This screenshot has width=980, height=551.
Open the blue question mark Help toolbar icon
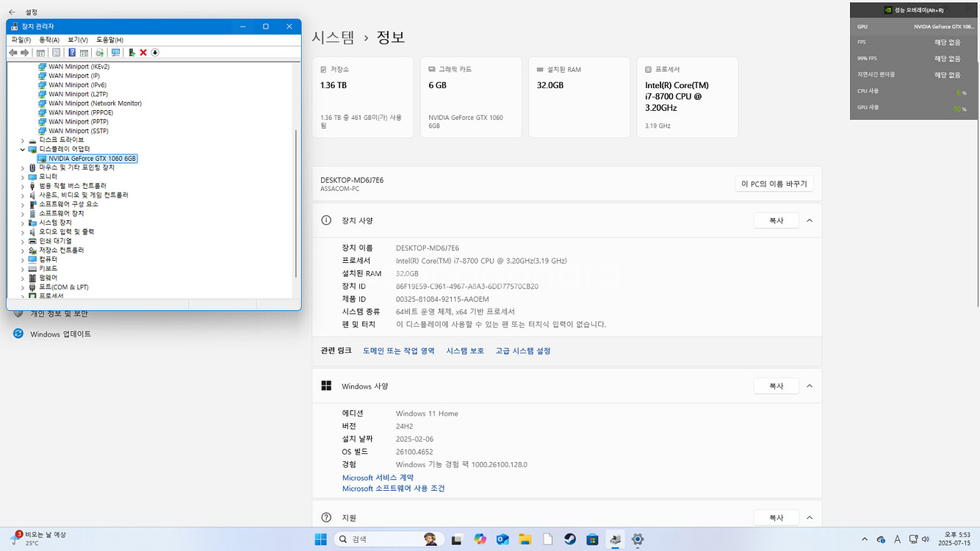pos(72,53)
